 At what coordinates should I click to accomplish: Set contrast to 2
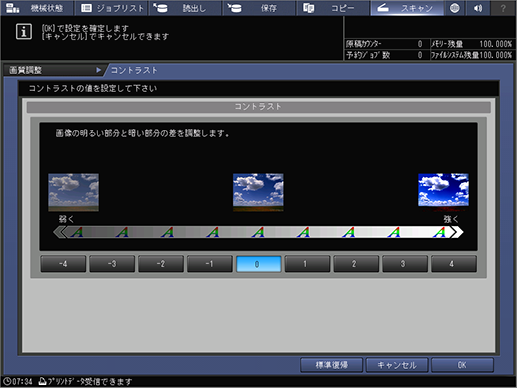(x=356, y=264)
